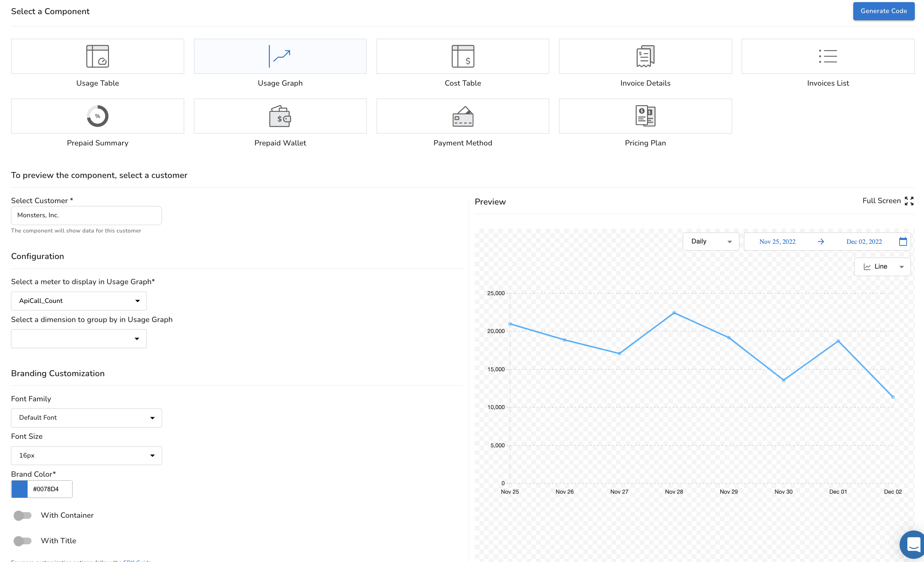Enable the With Title toggle
The height and width of the screenshot is (562, 924).
23,541
